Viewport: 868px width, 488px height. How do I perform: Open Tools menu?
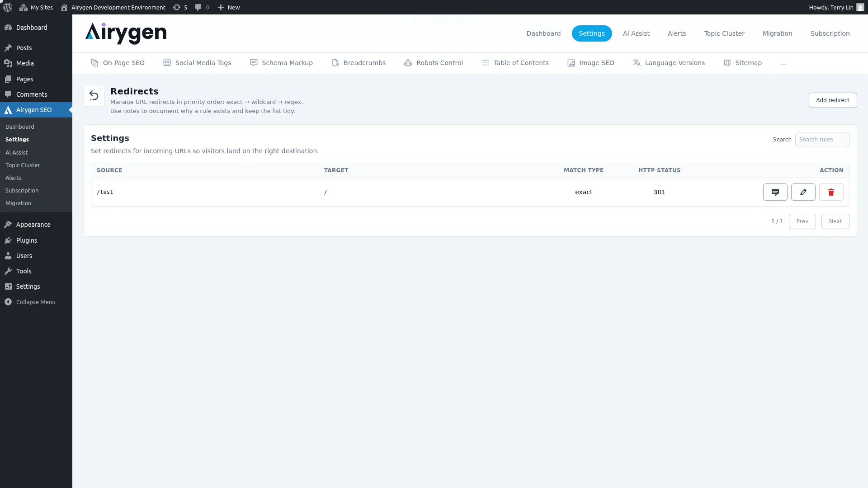click(x=36, y=271)
